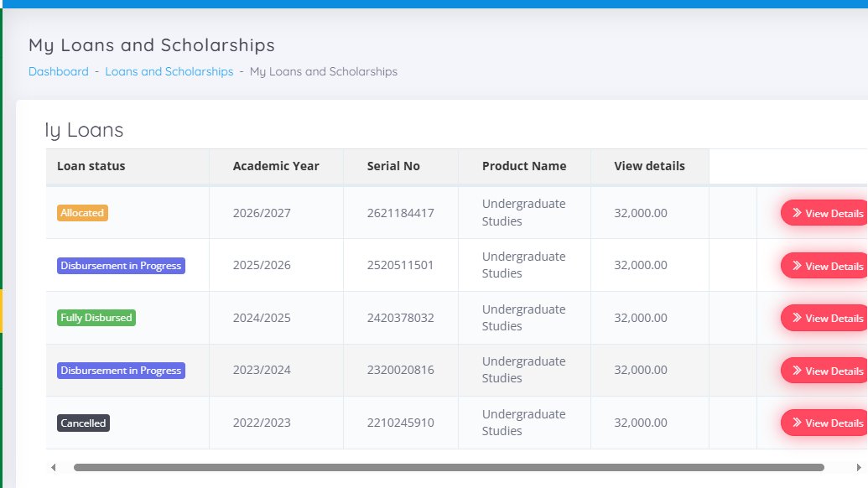Click serial number 2210245910
Image resolution: width=868 pixels, height=488 pixels.
400,423
